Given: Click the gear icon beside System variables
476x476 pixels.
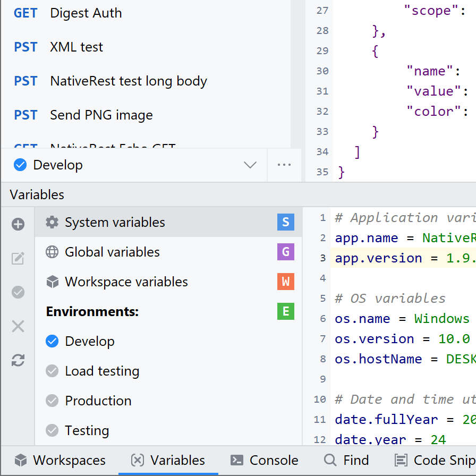Looking at the screenshot, I should [x=52, y=222].
